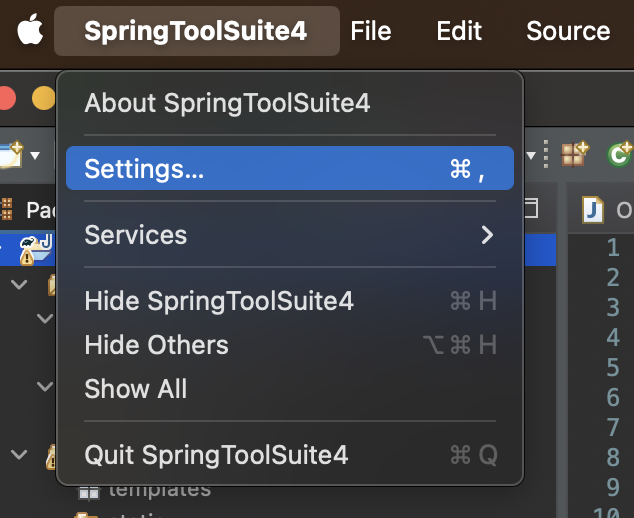Open the Services submenu
Viewport: 634px width, 518px height.
288,235
